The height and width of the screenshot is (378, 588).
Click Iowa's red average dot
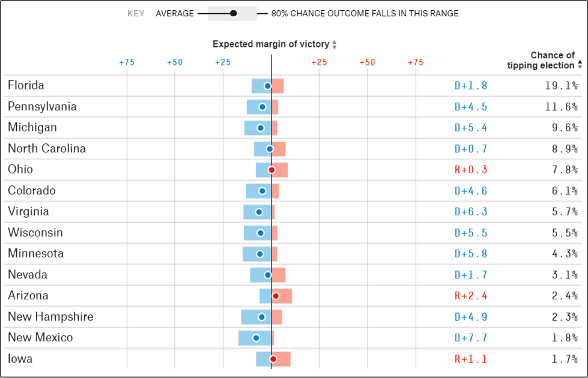pyautogui.click(x=273, y=359)
